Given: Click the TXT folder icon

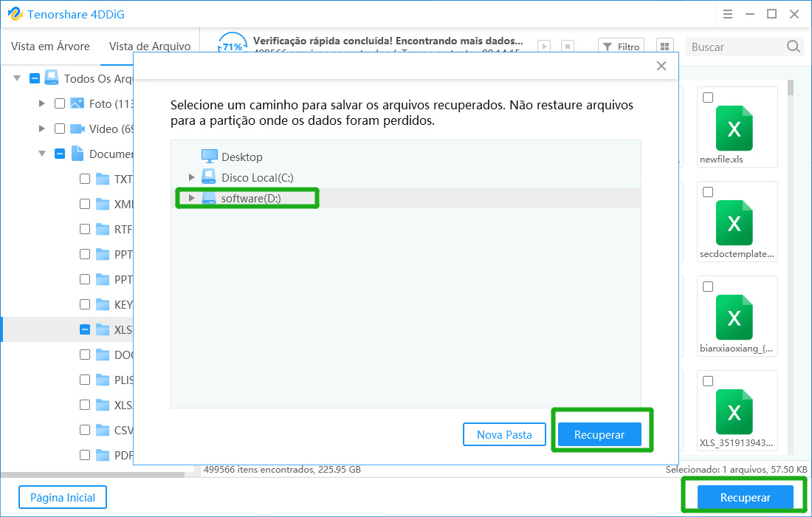Looking at the screenshot, I should [x=103, y=179].
